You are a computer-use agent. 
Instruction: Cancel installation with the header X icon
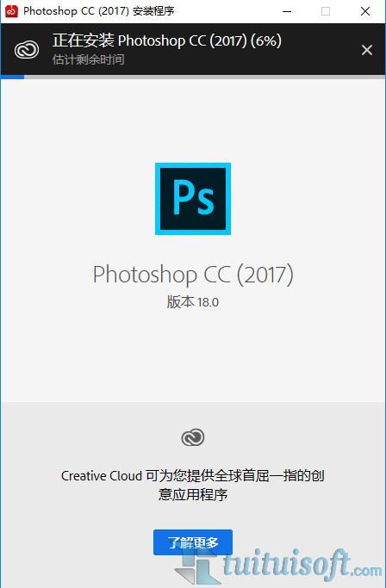coord(367,50)
